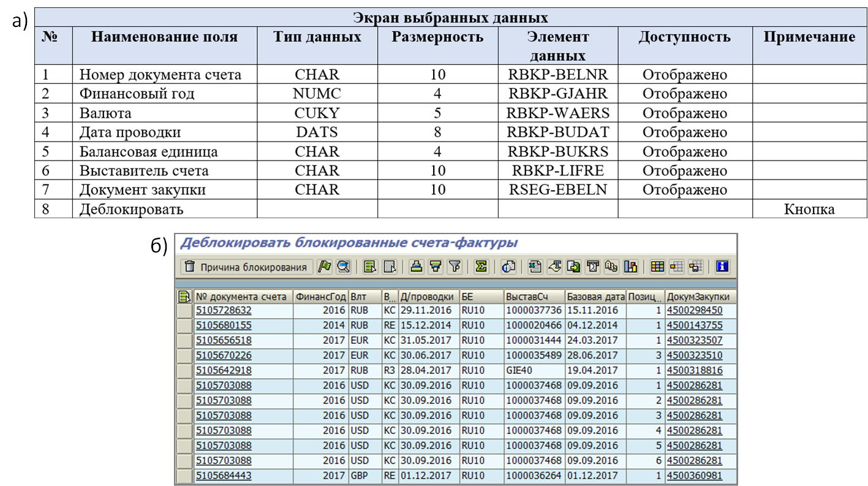Image resolution: width=868 pixels, height=486 pixels.
Task: Click the sigma total icon
Action: 481,267
